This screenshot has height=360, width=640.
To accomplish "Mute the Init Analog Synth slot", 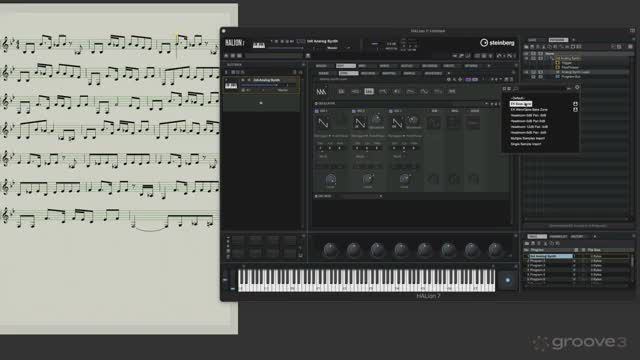I will coord(243,80).
